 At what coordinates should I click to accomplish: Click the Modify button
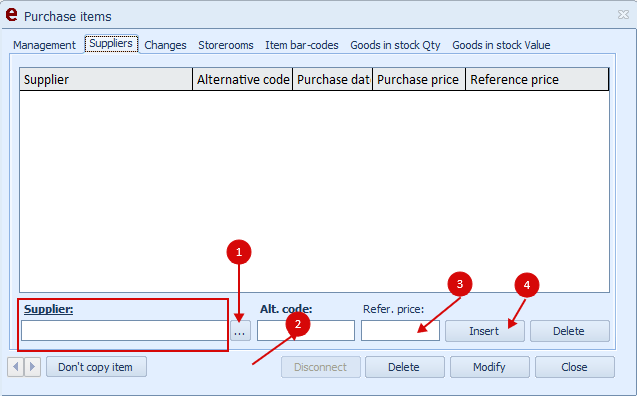490,367
